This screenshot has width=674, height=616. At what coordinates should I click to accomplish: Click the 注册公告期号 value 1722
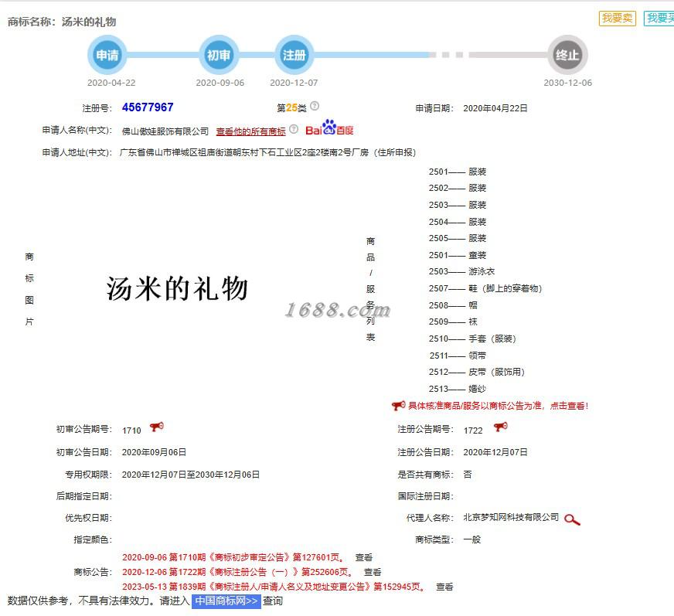(x=473, y=431)
